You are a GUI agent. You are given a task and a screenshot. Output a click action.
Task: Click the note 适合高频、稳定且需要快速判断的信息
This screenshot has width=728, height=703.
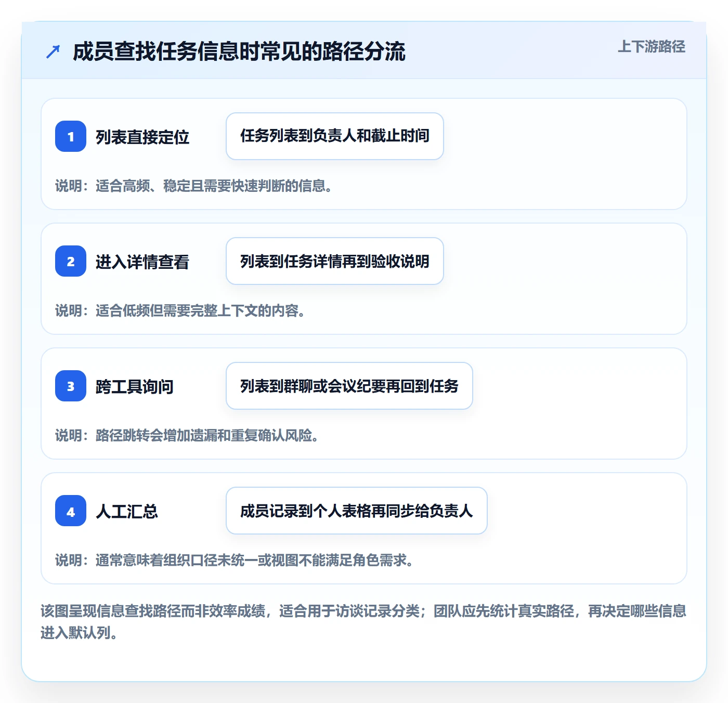coord(194,186)
